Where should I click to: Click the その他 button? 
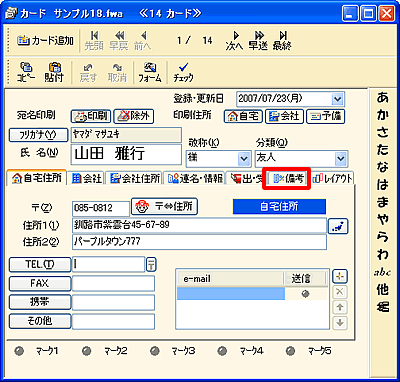(40, 321)
